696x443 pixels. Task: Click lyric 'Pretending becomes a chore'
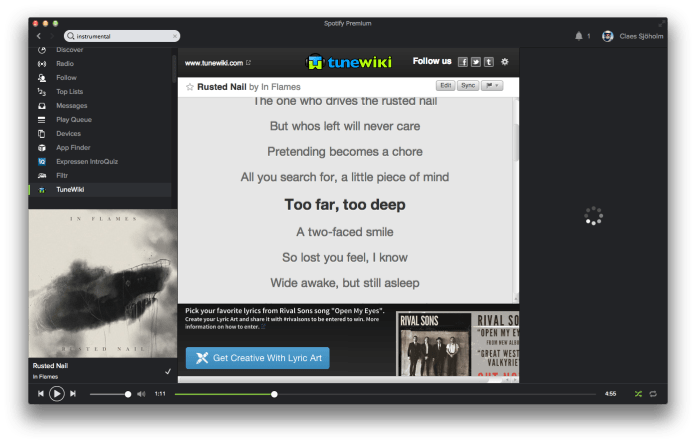tap(345, 152)
